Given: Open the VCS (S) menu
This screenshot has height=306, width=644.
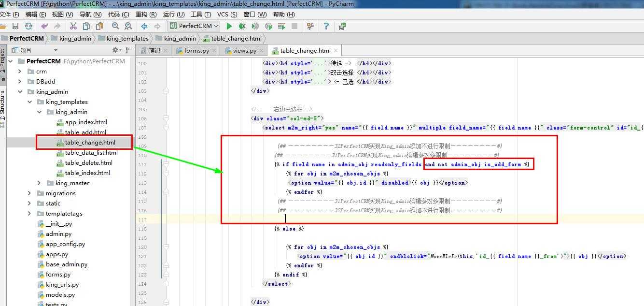Looking at the screenshot, I should [227, 15].
